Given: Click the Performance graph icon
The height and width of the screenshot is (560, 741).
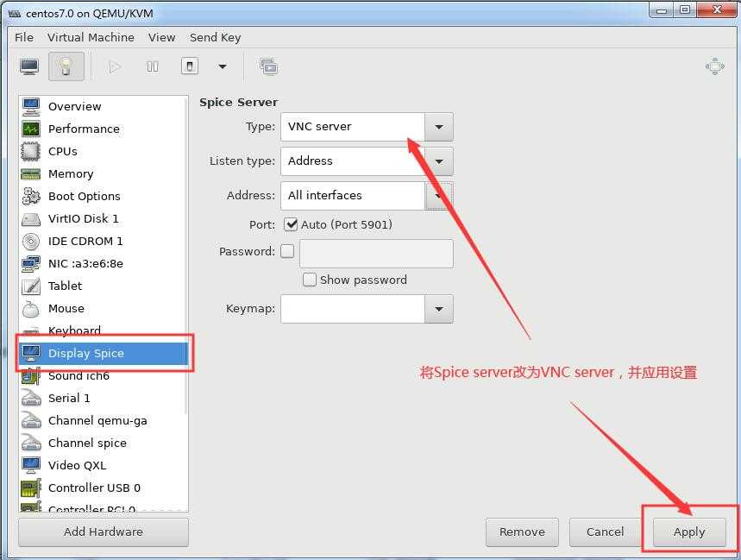Looking at the screenshot, I should 31,129.
